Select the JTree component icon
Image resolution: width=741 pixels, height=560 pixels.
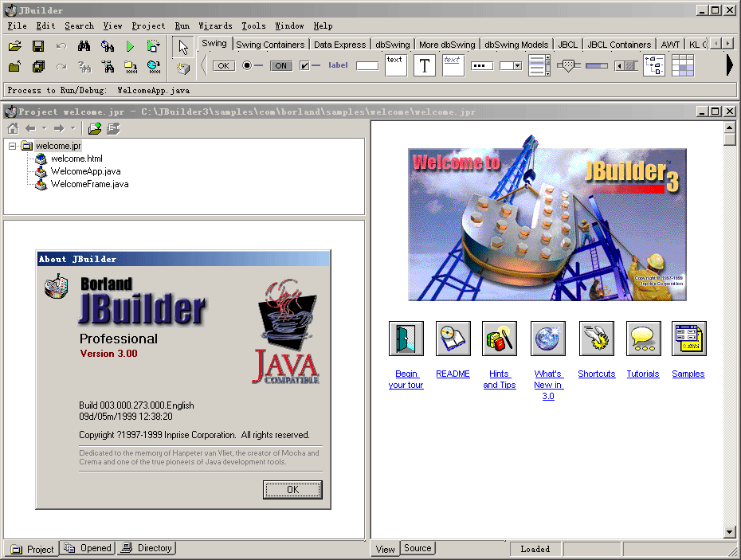click(654, 65)
